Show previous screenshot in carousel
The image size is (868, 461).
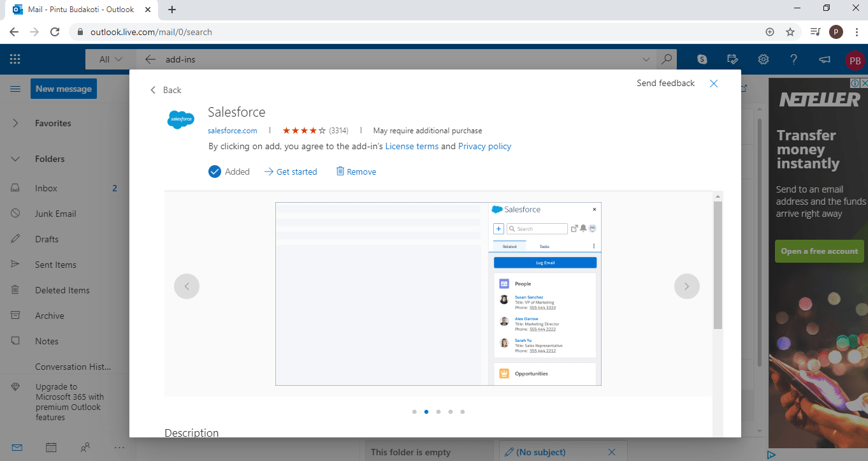click(187, 286)
